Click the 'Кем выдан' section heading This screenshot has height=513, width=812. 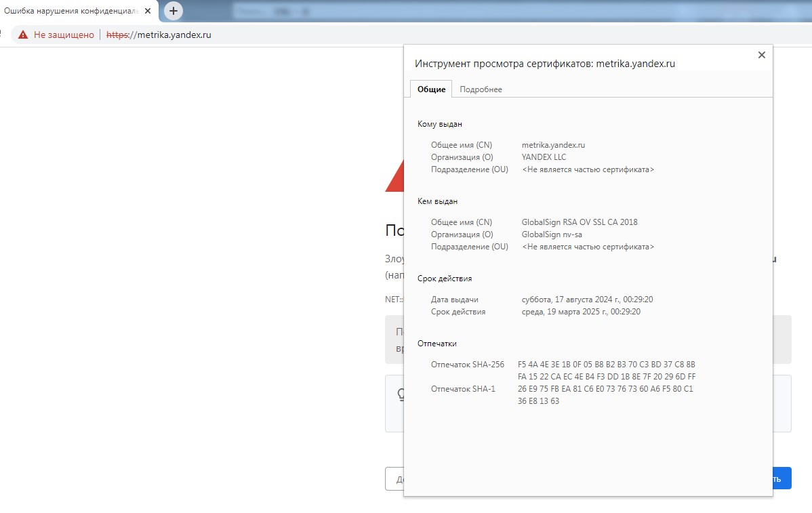coord(438,201)
